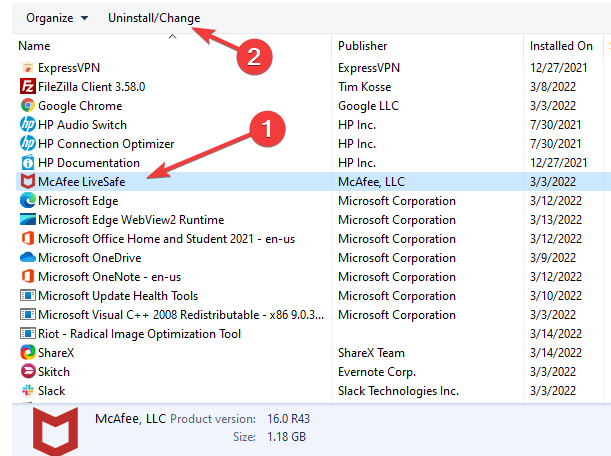This screenshot has height=456, width=611.
Task: Click the Microsoft OneNote icon
Action: point(28,277)
